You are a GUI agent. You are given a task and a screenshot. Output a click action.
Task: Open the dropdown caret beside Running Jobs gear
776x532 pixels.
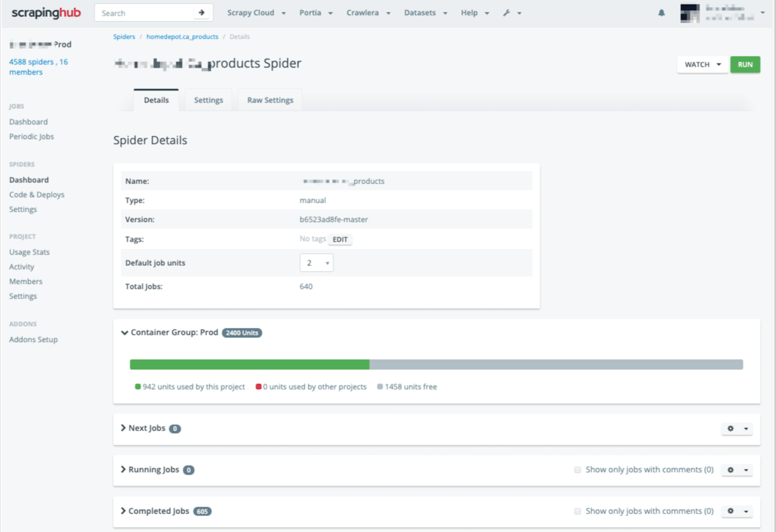pos(746,470)
